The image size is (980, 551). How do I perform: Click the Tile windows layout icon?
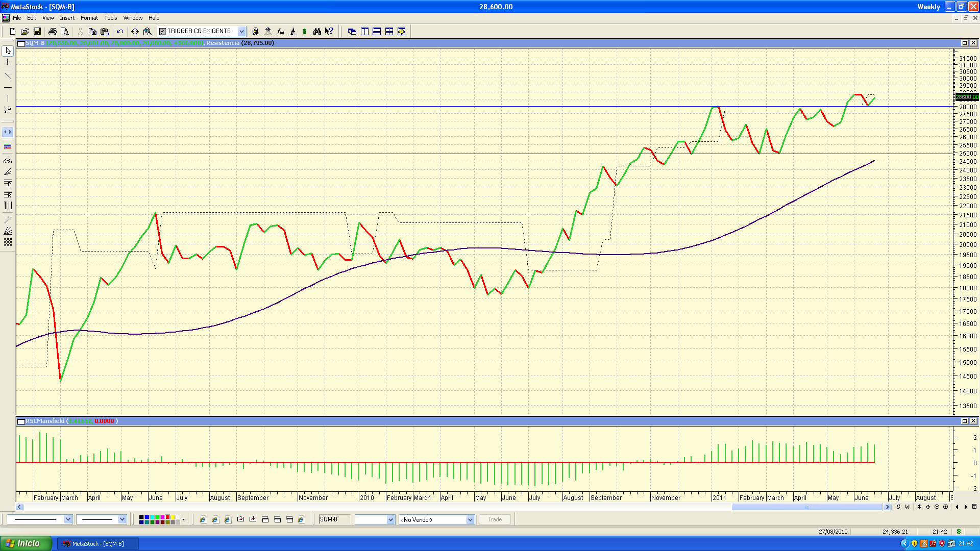coord(389,32)
